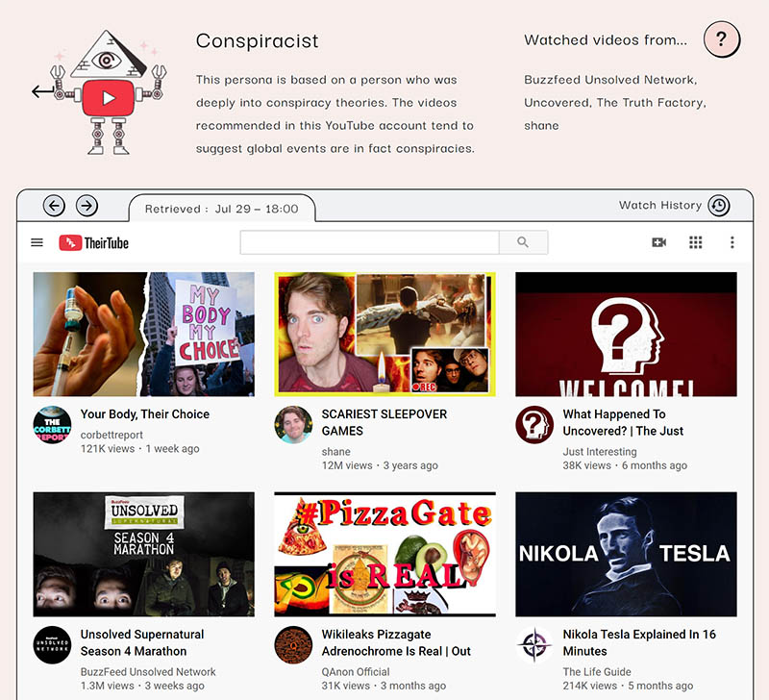Click the shane channel name under Sleepover Games
The width and height of the screenshot is (769, 700).
[335, 451]
